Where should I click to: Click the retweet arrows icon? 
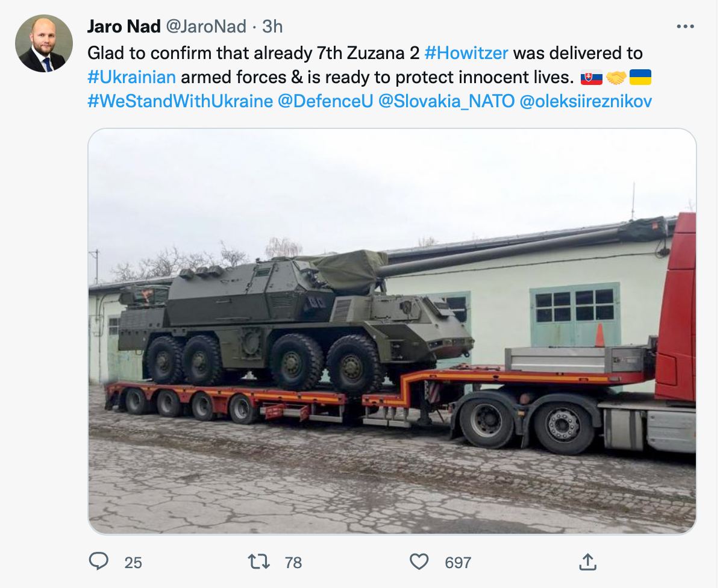258,561
